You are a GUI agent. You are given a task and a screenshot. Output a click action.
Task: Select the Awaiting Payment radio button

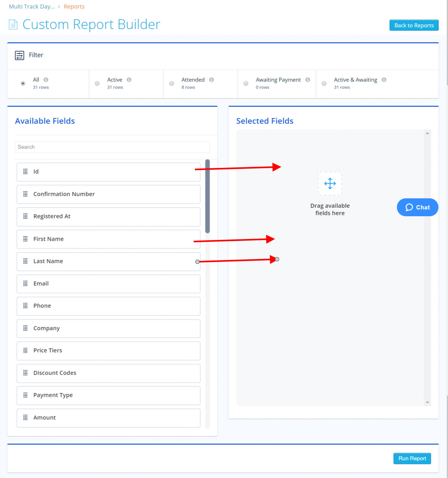tap(246, 83)
